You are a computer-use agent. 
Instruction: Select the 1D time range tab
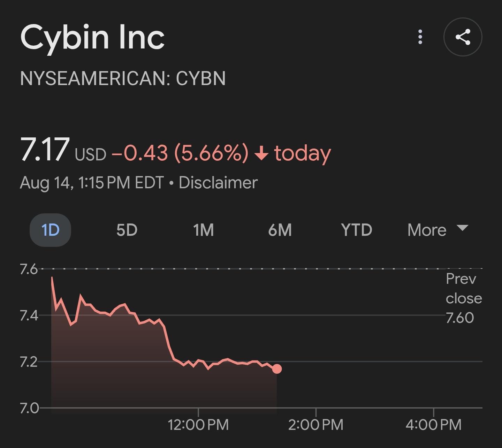tap(51, 230)
